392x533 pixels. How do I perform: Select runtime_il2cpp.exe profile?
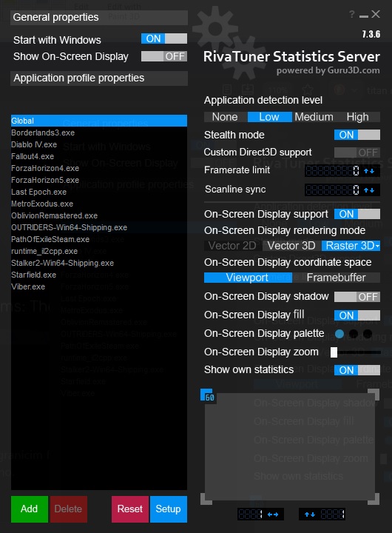99,251
